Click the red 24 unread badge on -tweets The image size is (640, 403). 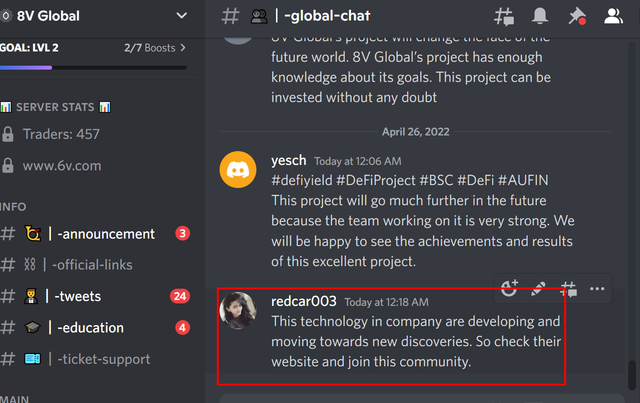180,296
